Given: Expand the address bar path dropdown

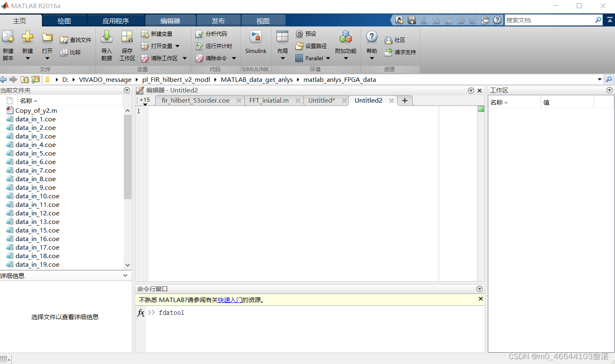Looking at the screenshot, I should click(600, 79).
